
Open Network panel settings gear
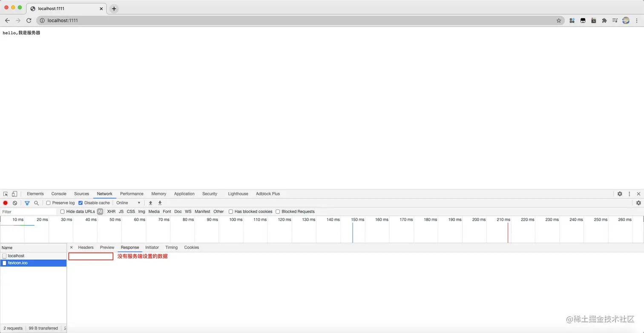[638, 203]
